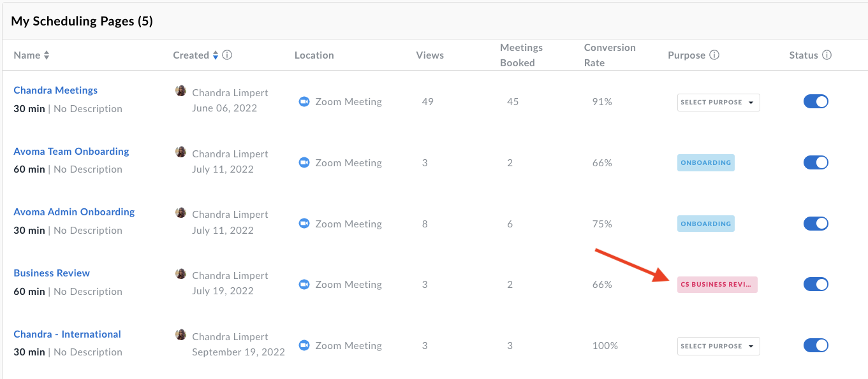Sort by Name using the sort arrows
868x379 pixels.
point(47,55)
